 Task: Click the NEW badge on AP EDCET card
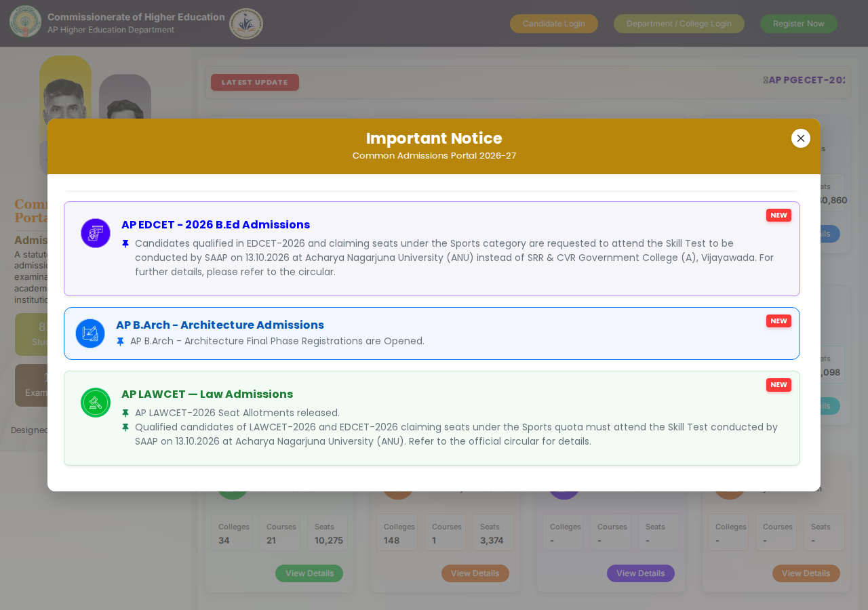[x=778, y=216]
